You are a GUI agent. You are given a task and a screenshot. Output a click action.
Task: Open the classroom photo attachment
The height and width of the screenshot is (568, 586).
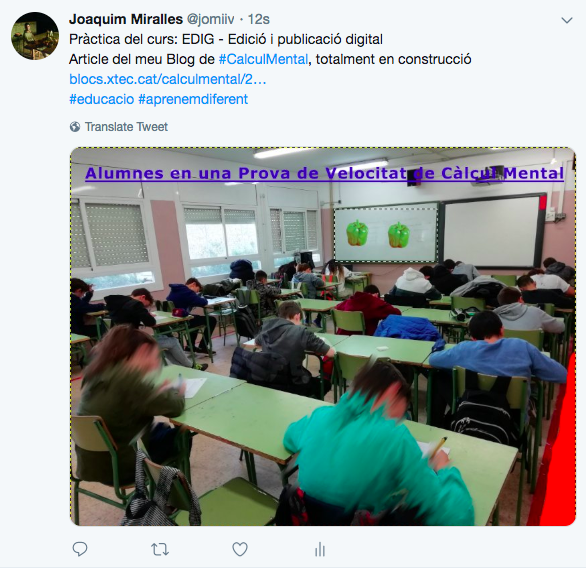point(323,336)
